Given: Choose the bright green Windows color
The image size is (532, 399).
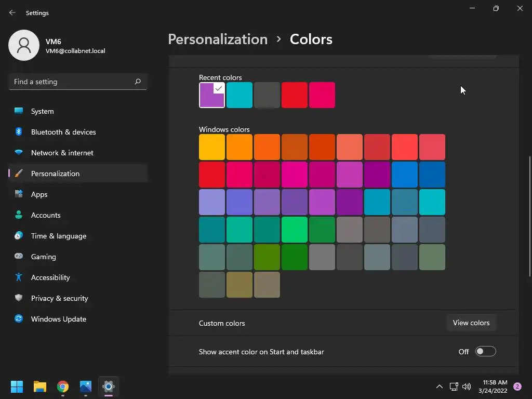Looking at the screenshot, I should pyautogui.click(x=295, y=230).
